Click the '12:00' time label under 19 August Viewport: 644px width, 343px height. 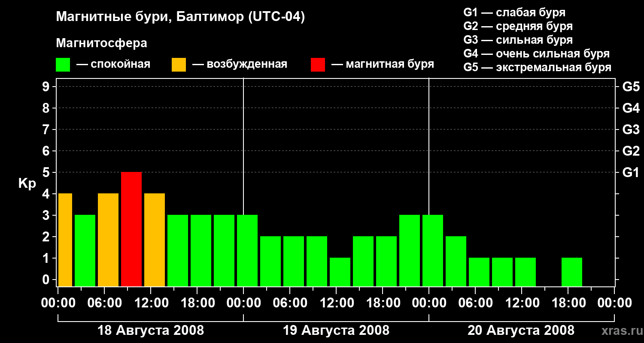(x=336, y=303)
